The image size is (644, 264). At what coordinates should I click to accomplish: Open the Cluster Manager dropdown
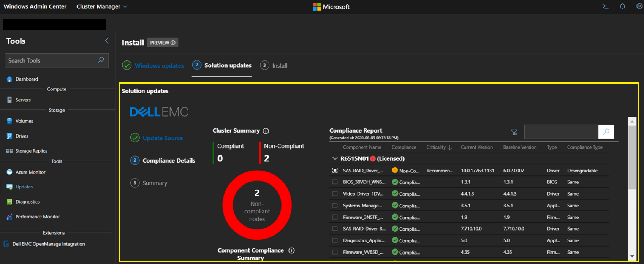point(102,6)
